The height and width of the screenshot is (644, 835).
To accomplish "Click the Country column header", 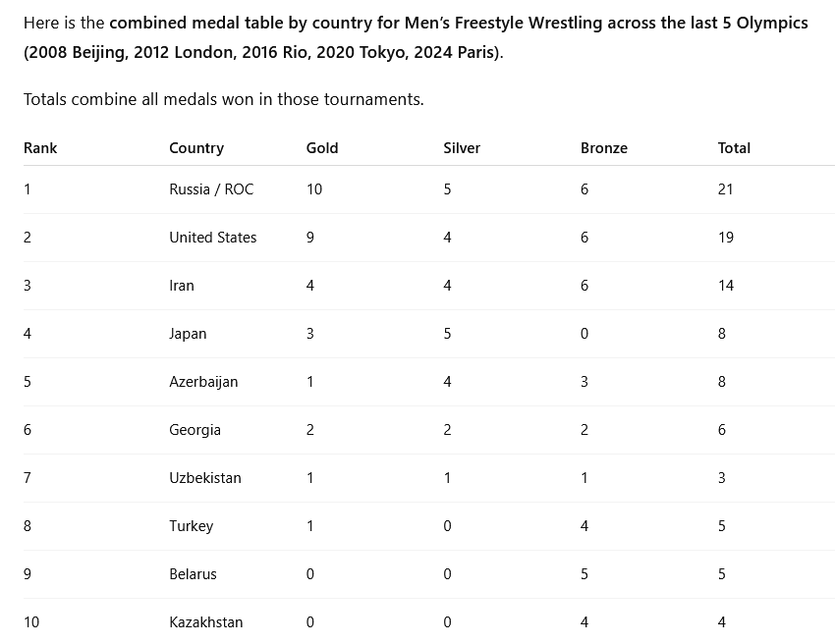I will pos(196,148).
